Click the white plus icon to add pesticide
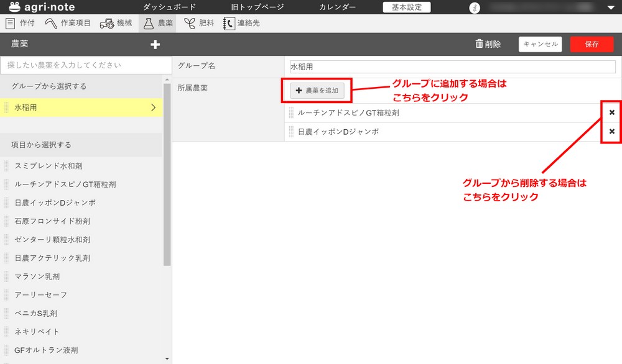622x364 pixels. [x=155, y=44]
